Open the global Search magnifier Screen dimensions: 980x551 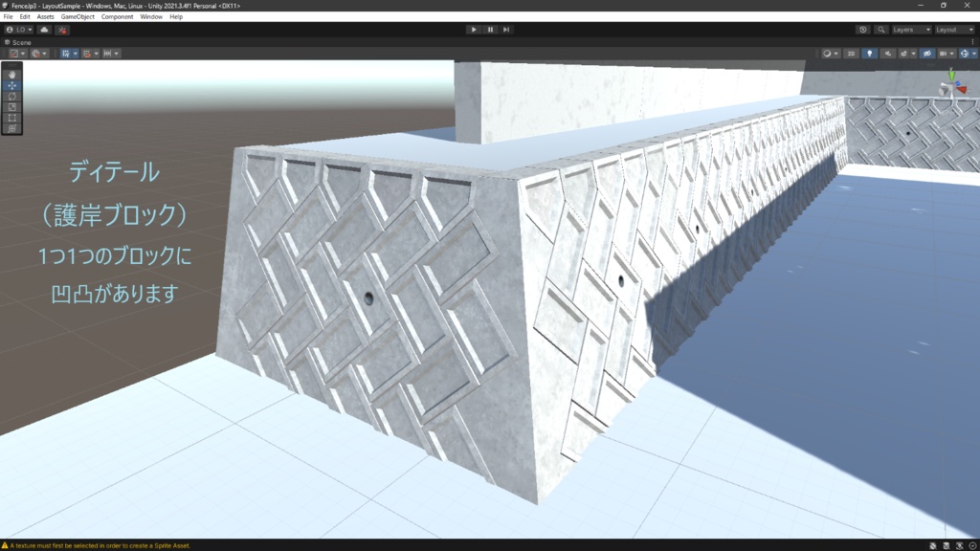pyautogui.click(x=881, y=30)
